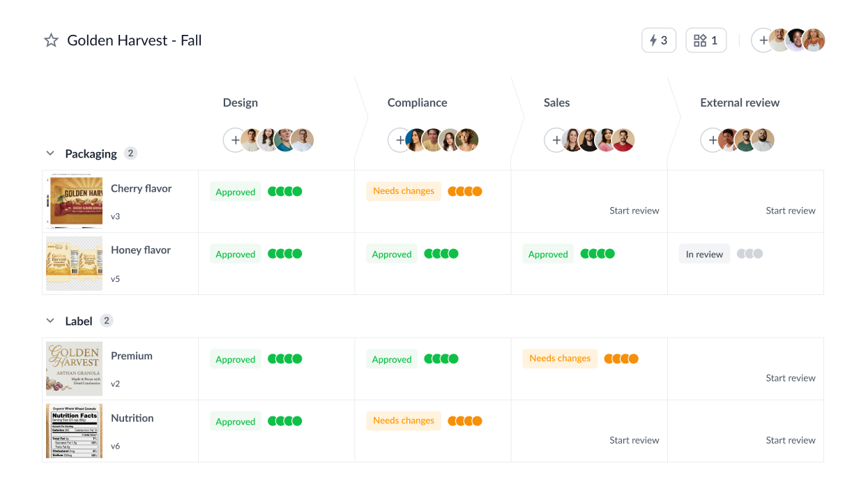Click the v2 version of Premium
The width and height of the screenshot is (868, 491).
(116, 384)
